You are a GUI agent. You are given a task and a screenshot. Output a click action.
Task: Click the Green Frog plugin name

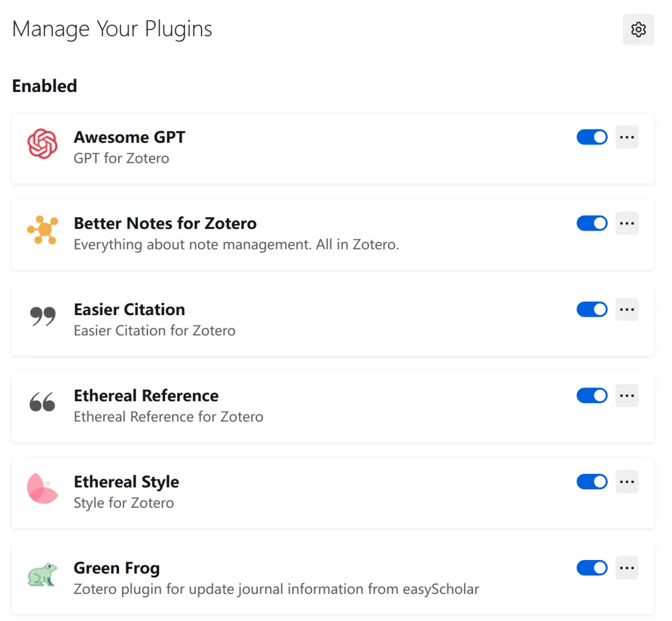tap(117, 568)
